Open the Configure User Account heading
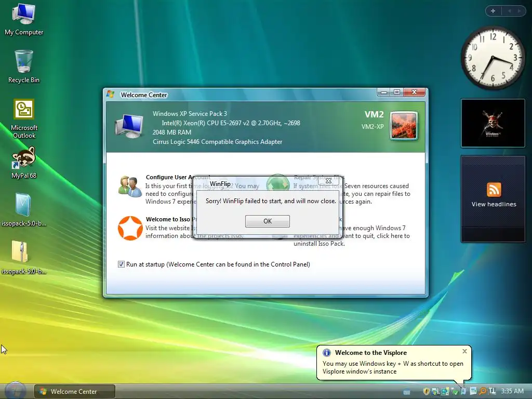The image size is (532, 399). click(x=178, y=177)
